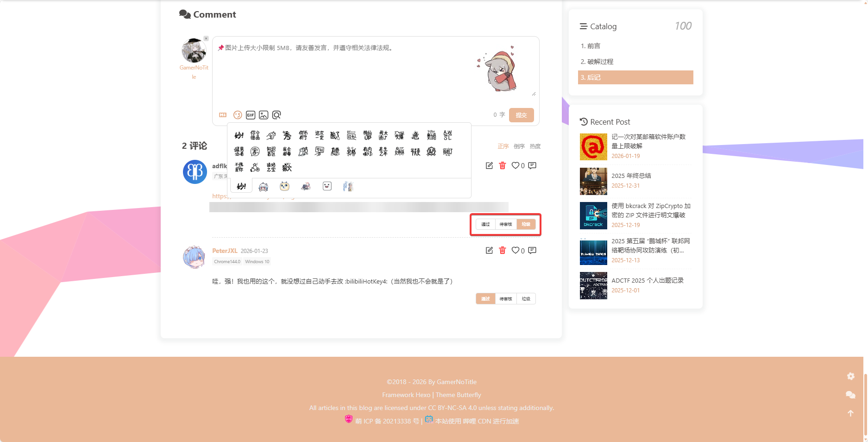Upload an image via the picture icon
The image size is (868, 442).
[x=263, y=115]
